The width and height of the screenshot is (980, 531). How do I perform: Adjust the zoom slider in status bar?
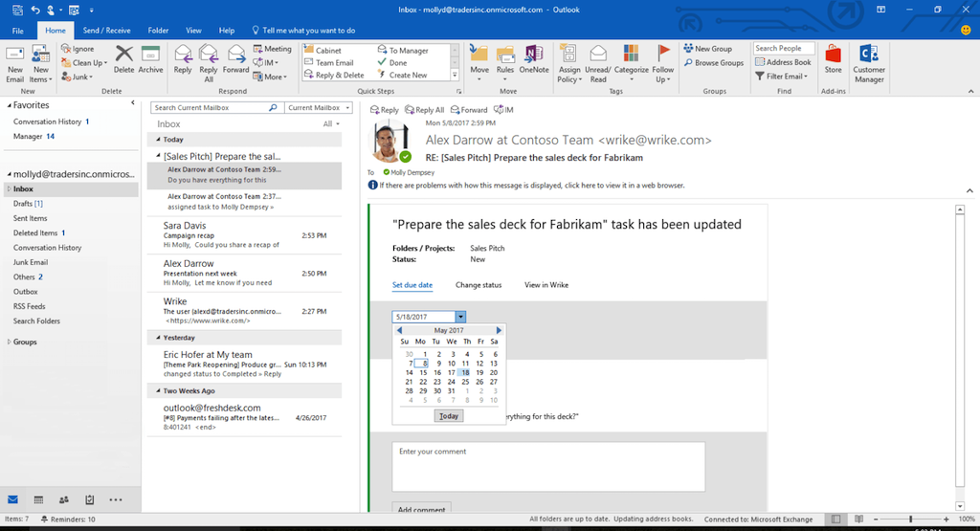tap(911, 520)
